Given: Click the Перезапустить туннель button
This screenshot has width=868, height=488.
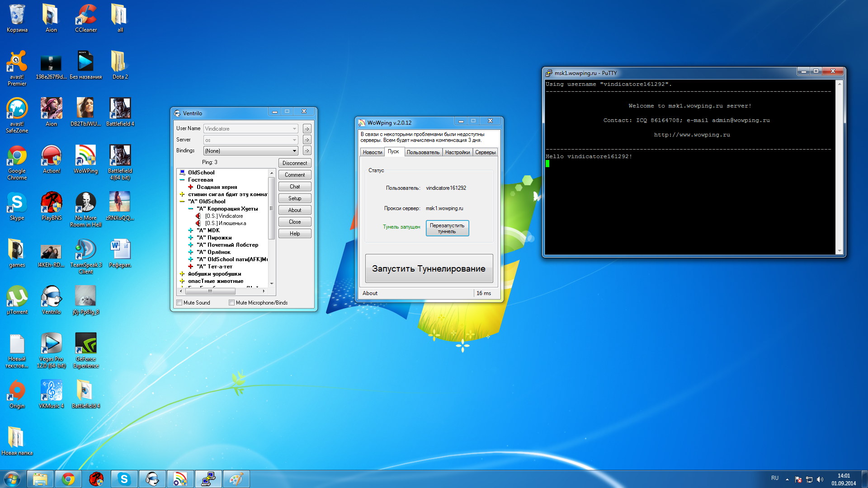Looking at the screenshot, I should click(x=447, y=228).
